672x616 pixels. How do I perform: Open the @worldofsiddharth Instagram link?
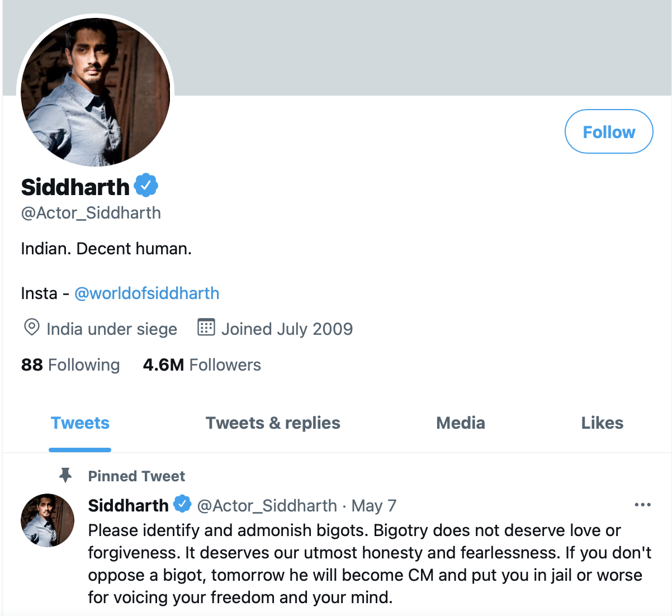coord(146,293)
